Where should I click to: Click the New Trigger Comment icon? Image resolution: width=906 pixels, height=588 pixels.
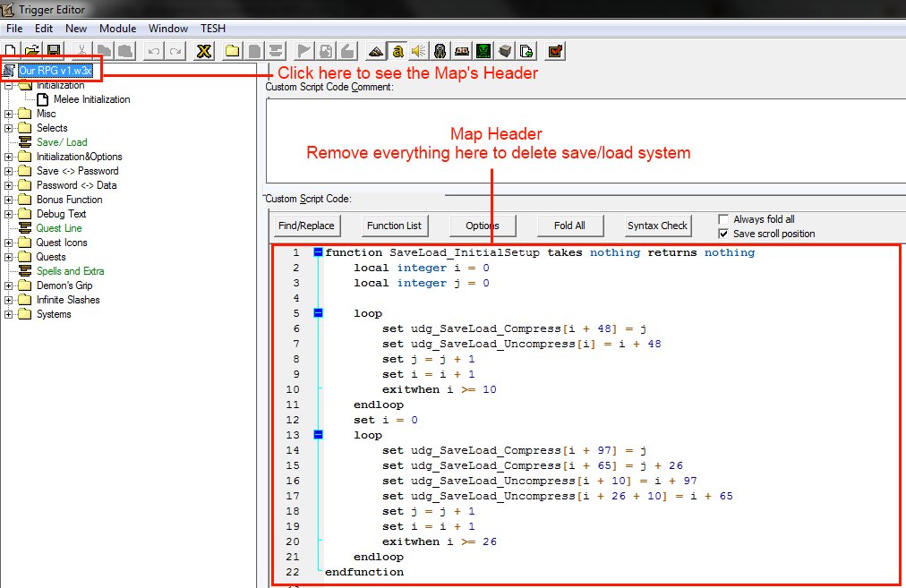tap(276, 51)
